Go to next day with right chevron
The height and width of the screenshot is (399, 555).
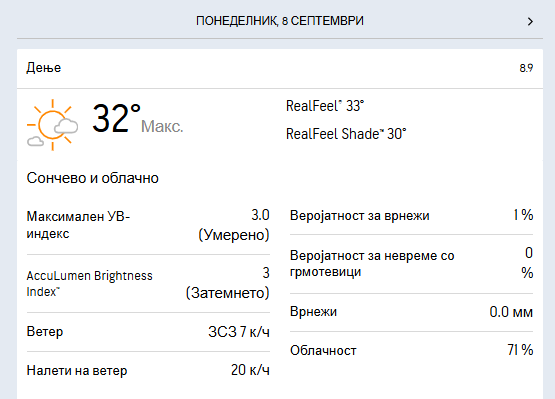530,22
